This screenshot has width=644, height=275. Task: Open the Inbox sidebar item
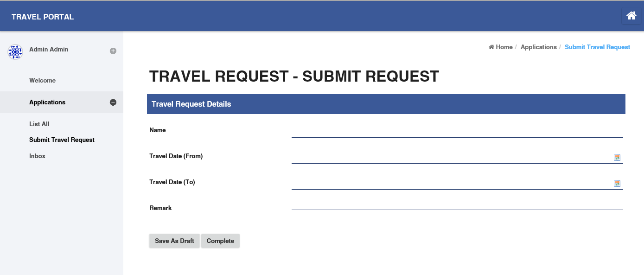coord(37,156)
